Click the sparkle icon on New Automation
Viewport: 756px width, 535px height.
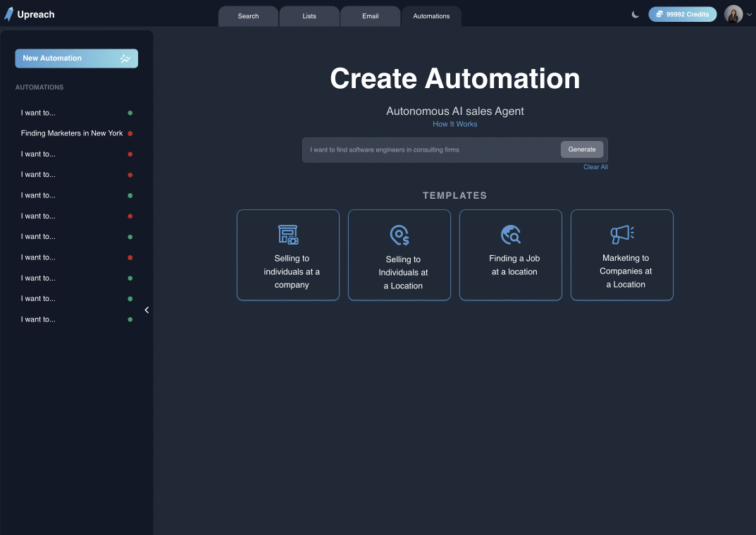click(125, 59)
